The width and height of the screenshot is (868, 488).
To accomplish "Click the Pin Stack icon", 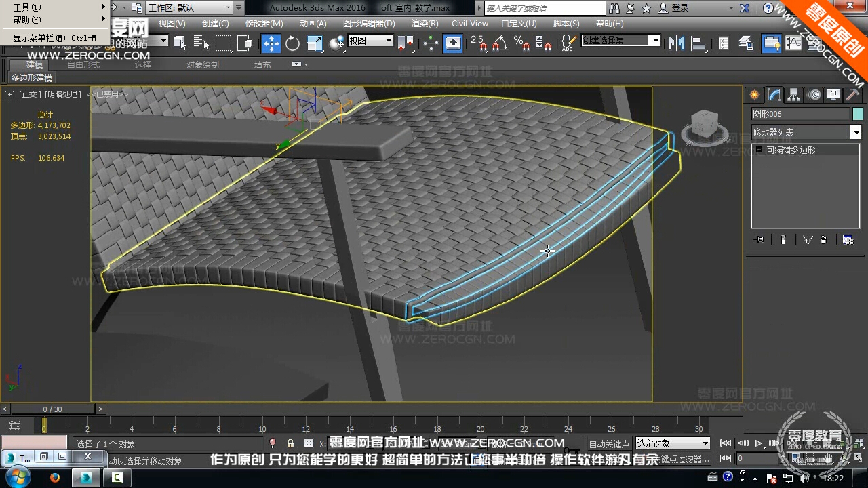I will coord(759,239).
